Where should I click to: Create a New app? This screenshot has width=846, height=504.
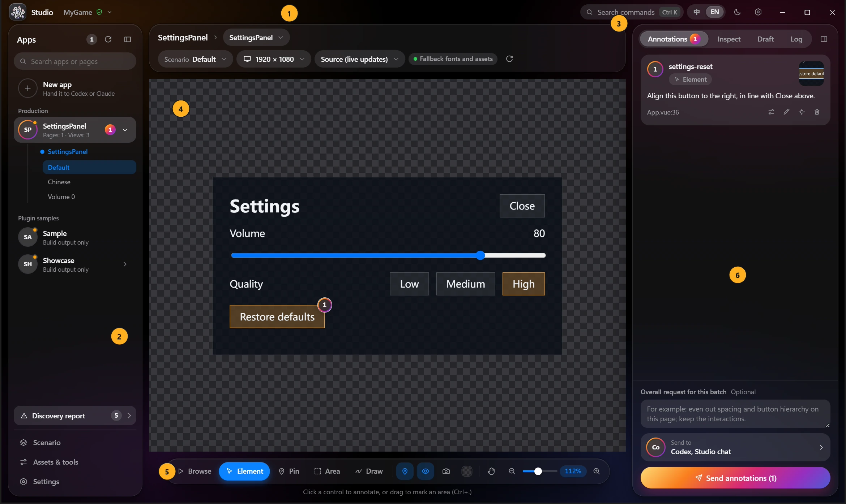tap(75, 89)
